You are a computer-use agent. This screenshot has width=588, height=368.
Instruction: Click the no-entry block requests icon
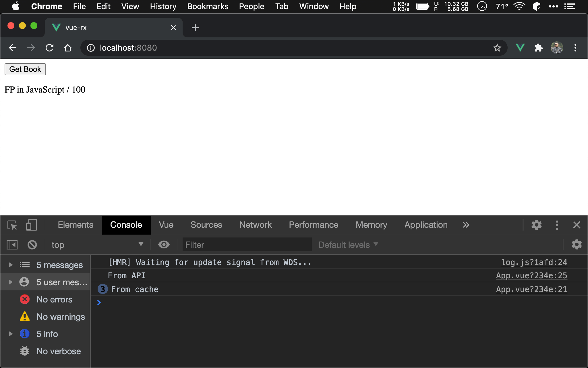[x=32, y=244]
